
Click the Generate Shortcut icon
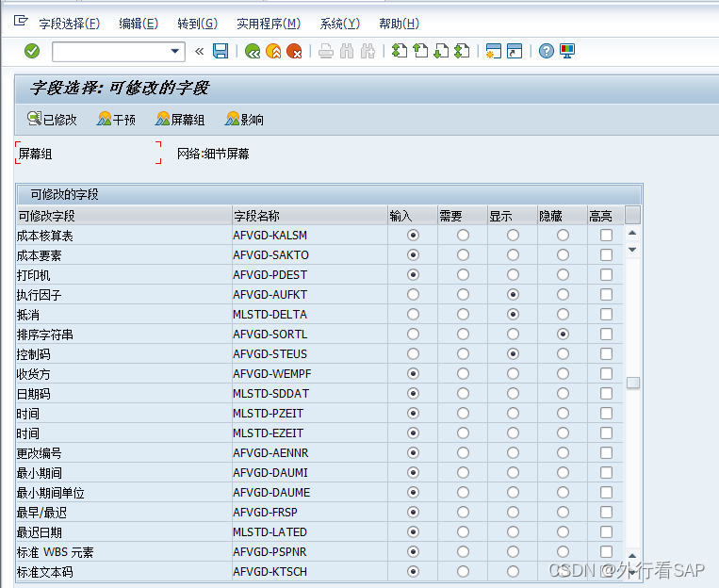515,51
